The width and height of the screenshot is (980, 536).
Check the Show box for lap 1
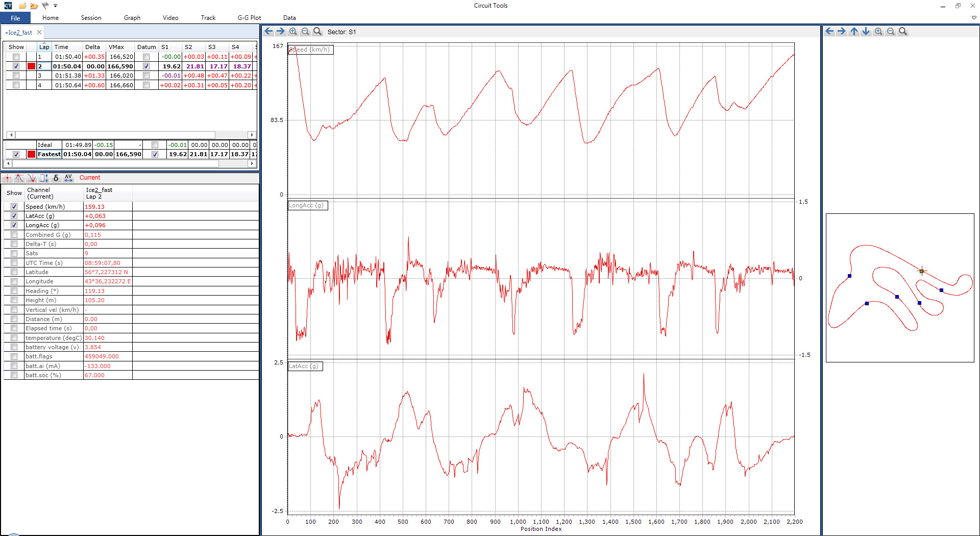click(16, 57)
